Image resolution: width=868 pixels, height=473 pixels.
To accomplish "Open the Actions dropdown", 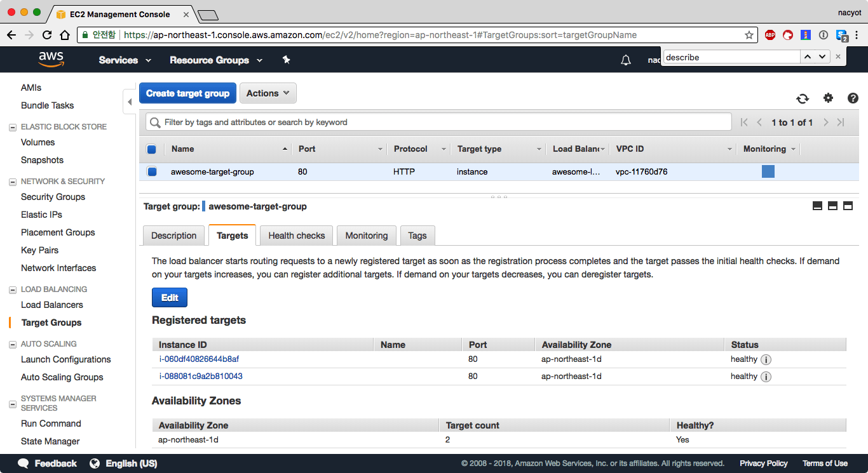I will coord(268,93).
